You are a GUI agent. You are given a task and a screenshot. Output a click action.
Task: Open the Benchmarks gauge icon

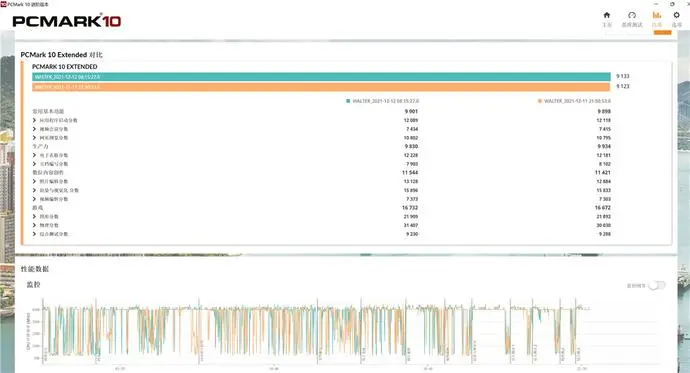pos(632,15)
